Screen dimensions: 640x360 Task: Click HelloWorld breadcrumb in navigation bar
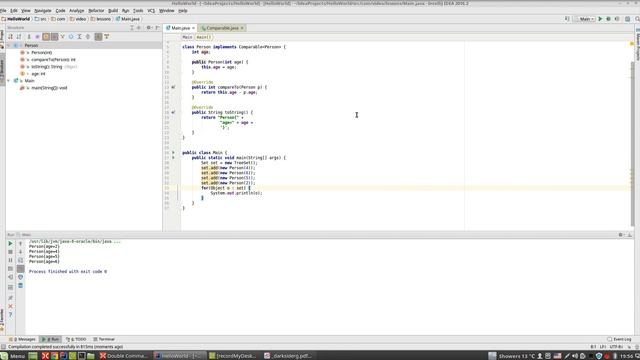(x=16, y=19)
